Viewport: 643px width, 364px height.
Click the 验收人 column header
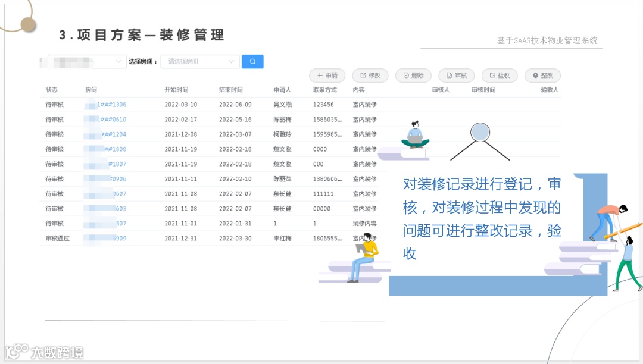click(x=550, y=90)
